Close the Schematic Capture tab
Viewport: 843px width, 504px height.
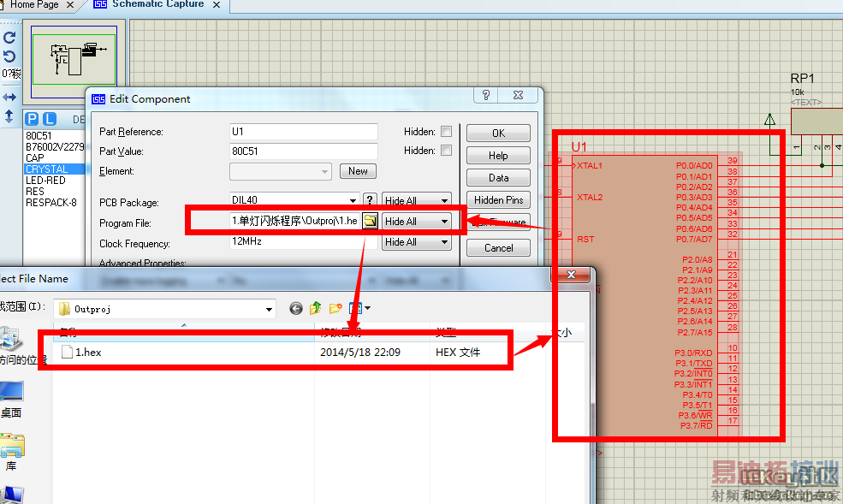(x=217, y=5)
